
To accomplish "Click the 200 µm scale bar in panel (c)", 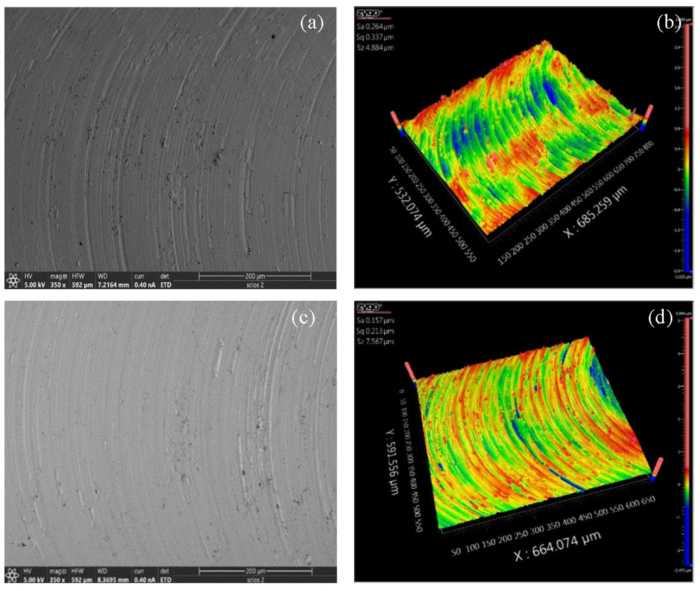I will coord(255,571).
